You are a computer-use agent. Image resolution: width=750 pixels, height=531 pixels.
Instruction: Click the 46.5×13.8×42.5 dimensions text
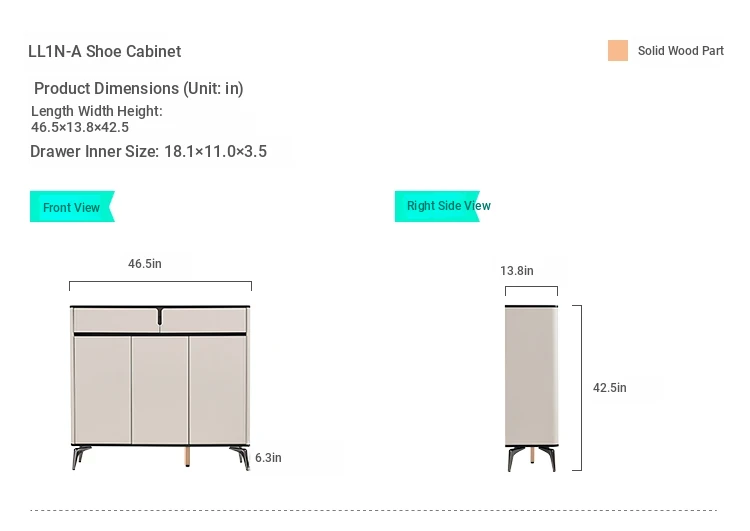click(80, 127)
